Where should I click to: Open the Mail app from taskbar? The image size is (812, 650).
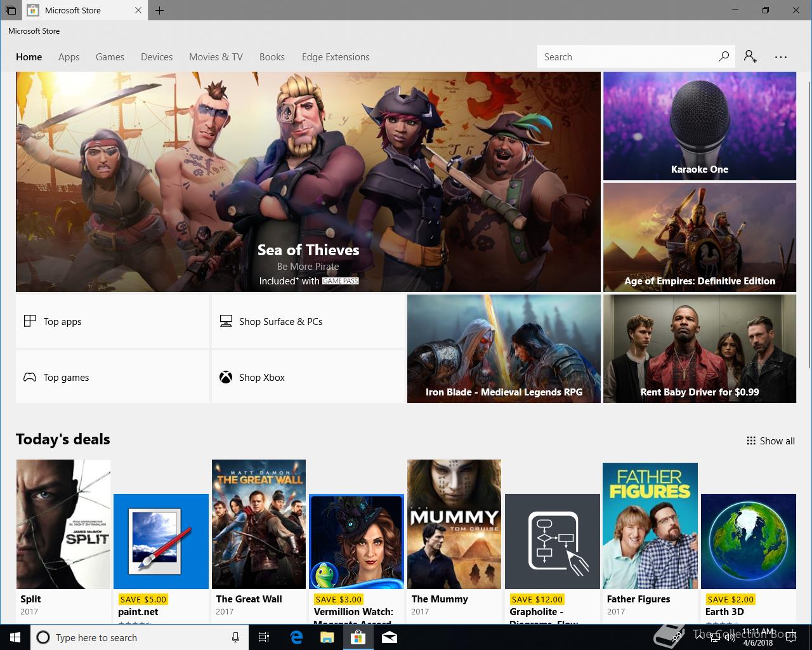pyautogui.click(x=390, y=637)
